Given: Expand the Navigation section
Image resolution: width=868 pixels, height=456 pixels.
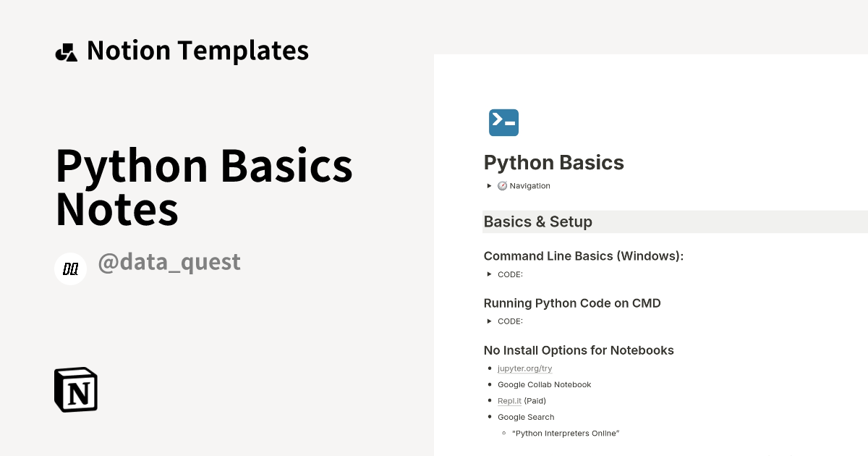Looking at the screenshot, I should [489, 185].
